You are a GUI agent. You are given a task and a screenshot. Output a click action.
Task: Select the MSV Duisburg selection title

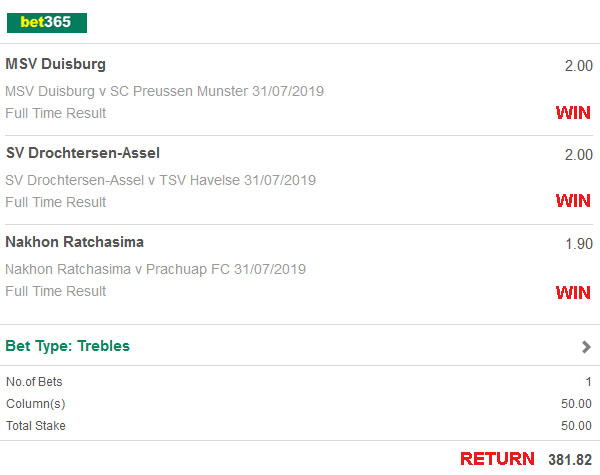point(55,64)
